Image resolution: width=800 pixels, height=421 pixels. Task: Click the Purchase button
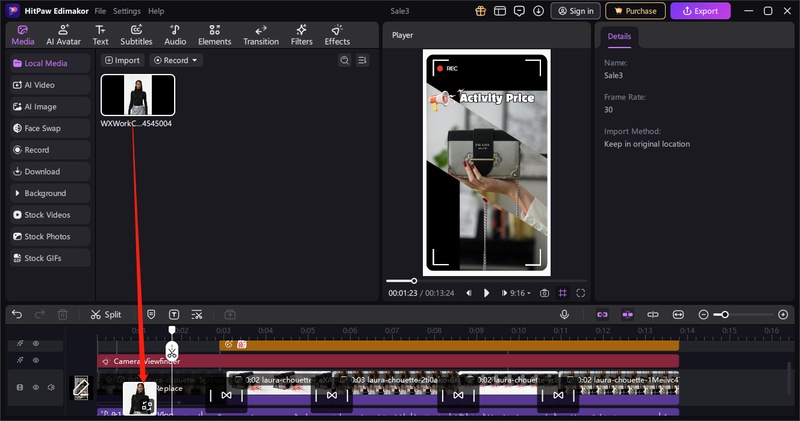[635, 11]
